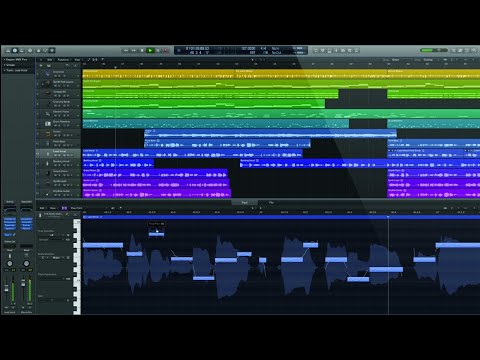The height and width of the screenshot is (360, 480).
Task: Click the green Play button
Action: click(150, 50)
